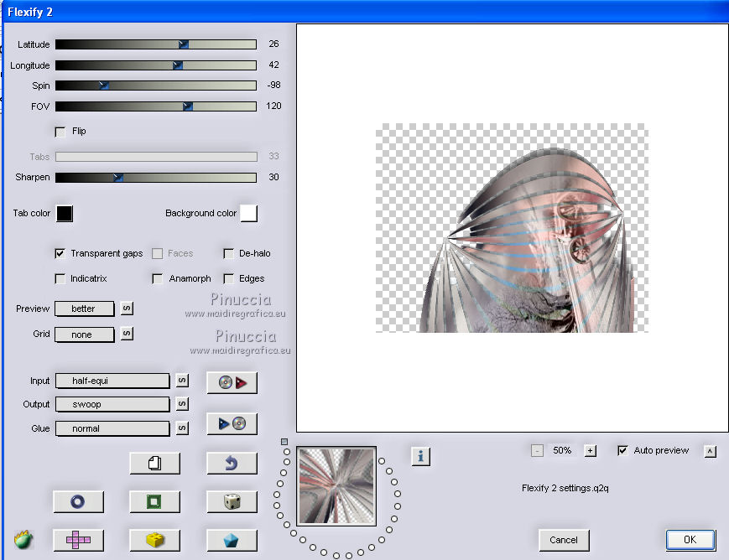Click the blue undo arrow button

232,463
